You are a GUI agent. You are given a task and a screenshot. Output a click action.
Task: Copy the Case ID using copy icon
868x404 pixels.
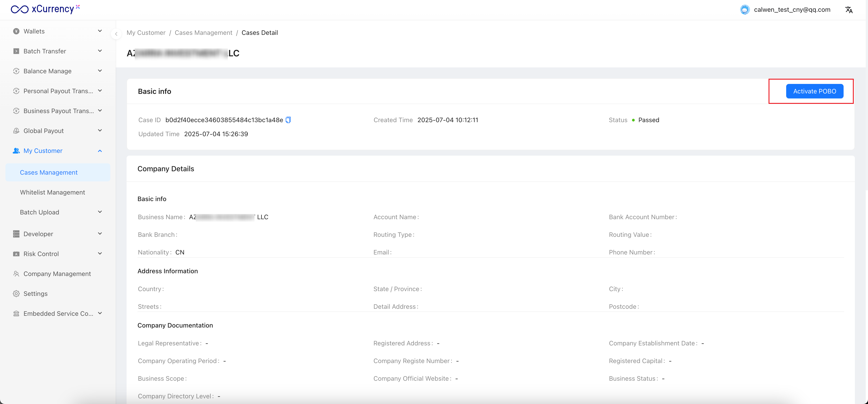[x=288, y=120]
